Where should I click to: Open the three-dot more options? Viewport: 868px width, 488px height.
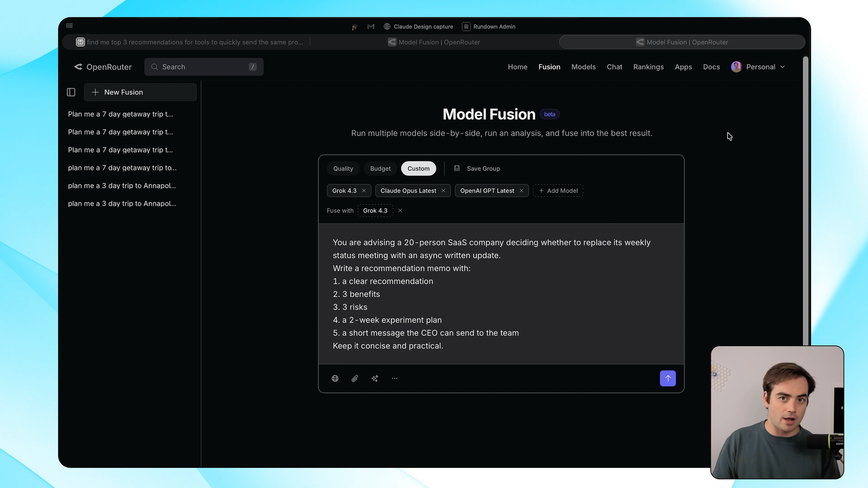tap(395, 378)
